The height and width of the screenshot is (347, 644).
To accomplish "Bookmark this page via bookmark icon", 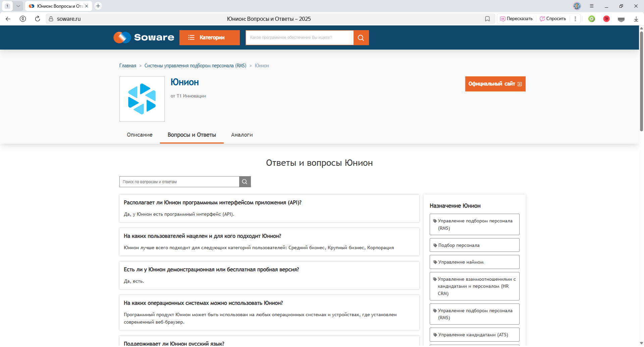I will (x=487, y=19).
